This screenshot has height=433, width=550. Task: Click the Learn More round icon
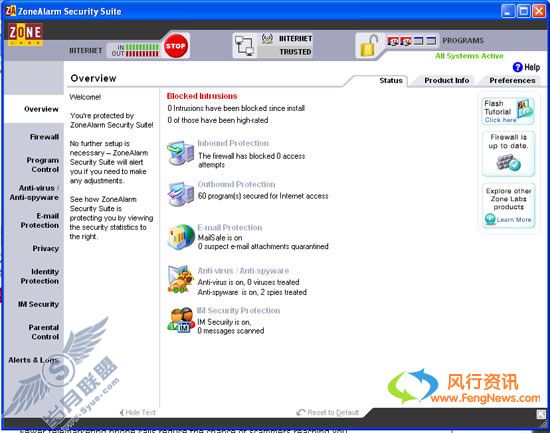[490, 219]
